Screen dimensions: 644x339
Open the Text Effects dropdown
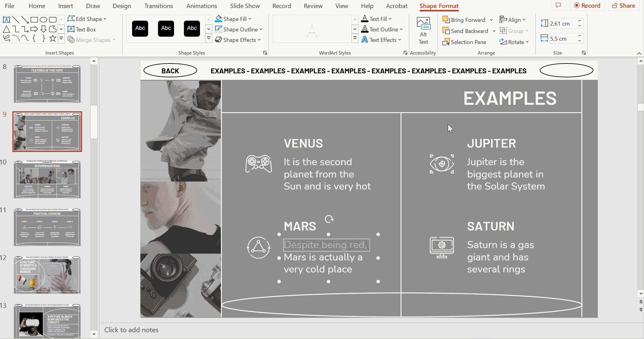pyautogui.click(x=381, y=40)
